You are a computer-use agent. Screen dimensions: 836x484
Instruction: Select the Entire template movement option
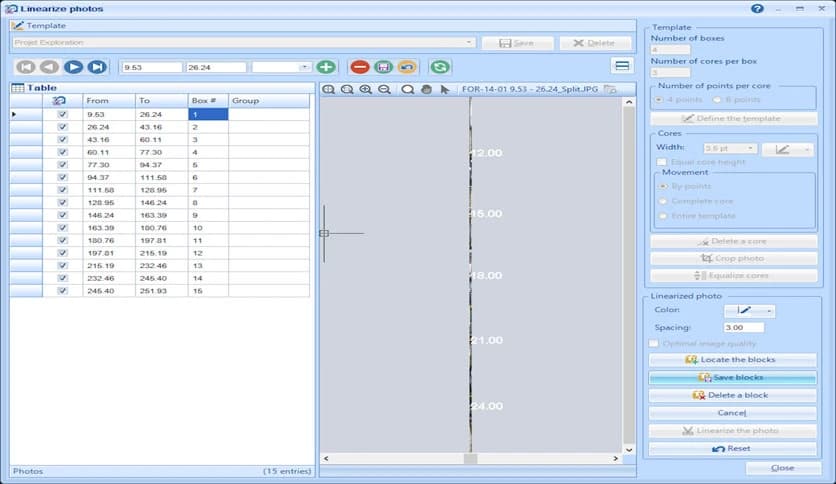pyautogui.click(x=663, y=216)
